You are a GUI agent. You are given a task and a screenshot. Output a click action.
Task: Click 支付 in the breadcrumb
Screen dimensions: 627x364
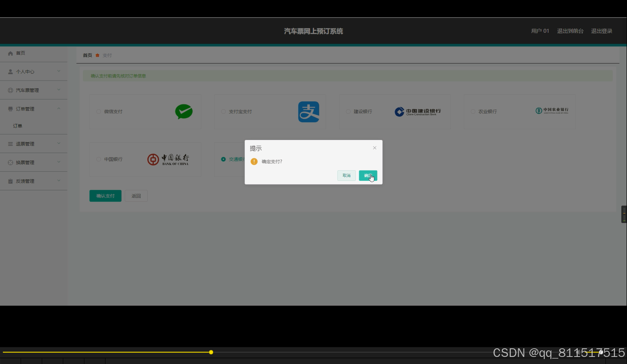[107, 55]
